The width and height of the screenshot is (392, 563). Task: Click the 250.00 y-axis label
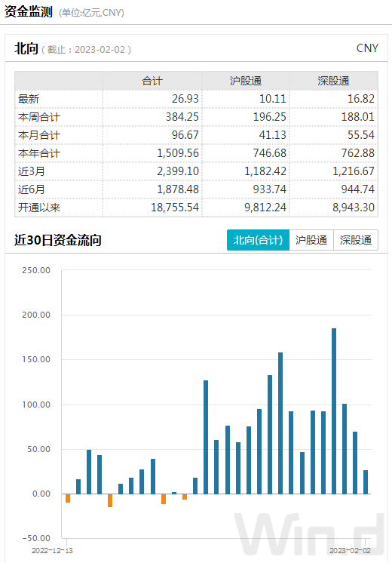click(x=36, y=270)
